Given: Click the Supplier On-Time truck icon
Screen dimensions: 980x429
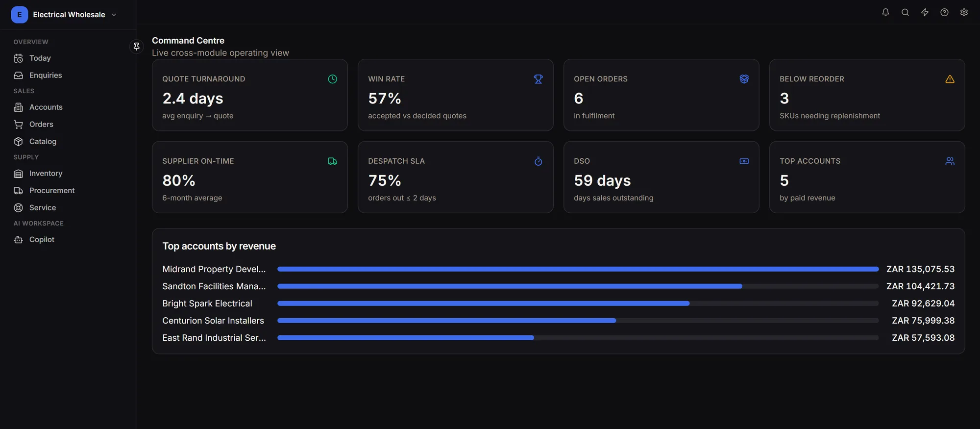Looking at the screenshot, I should point(332,161).
